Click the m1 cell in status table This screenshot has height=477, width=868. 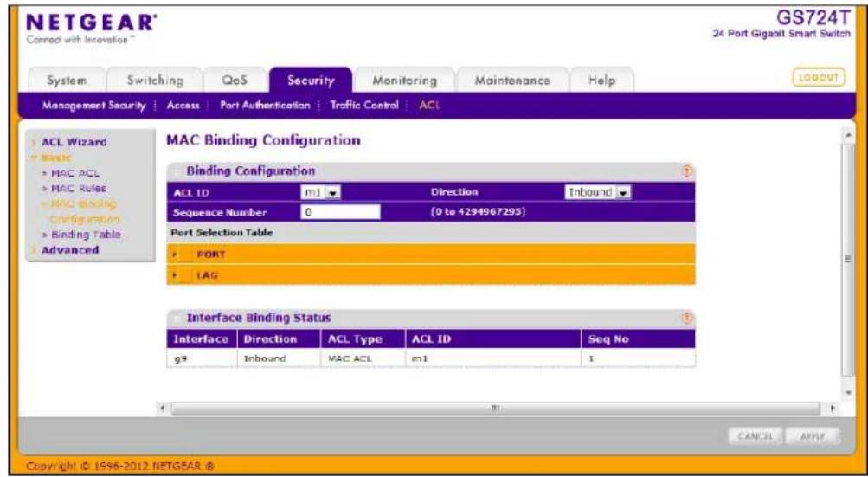coord(492,358)
